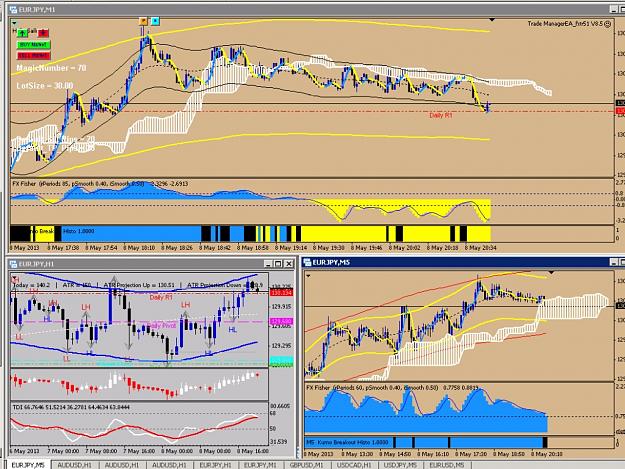Switch to the EURJPY,M1 bottom tab
Screen dimensions: 625x469
point(260,465)
